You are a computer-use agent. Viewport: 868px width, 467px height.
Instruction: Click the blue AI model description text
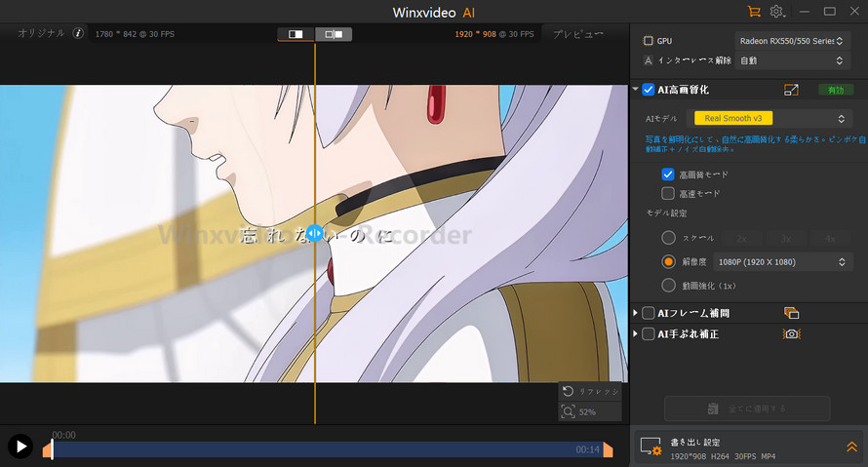pos(755,144)
